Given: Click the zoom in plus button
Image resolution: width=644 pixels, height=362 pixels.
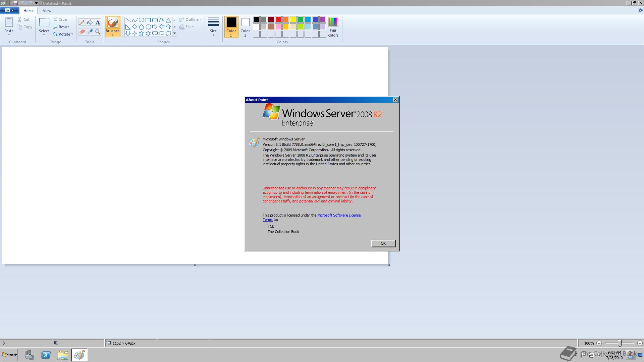Looking at the screenshot, I should coord(640,343).
